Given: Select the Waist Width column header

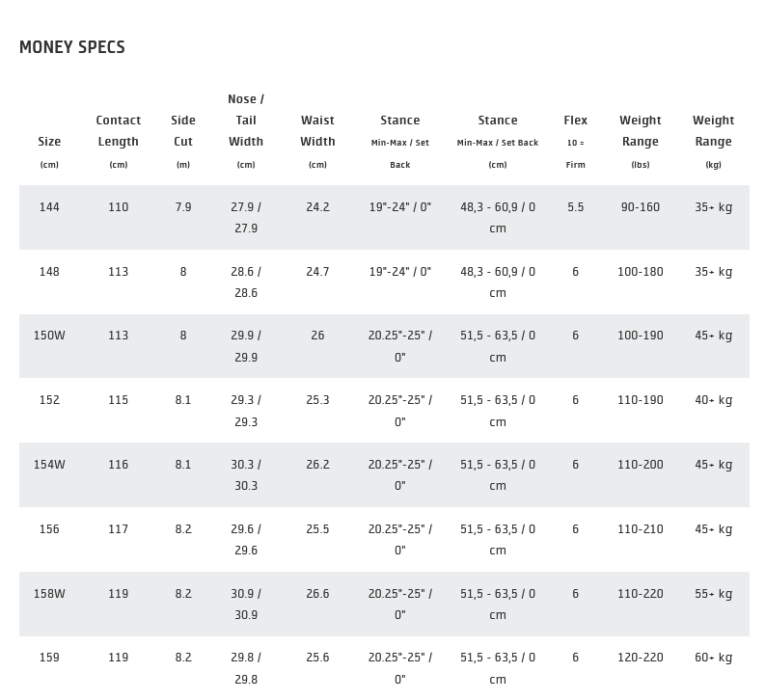Looking at the screenshot, I should pyautogui.click(x=317, y=131).
